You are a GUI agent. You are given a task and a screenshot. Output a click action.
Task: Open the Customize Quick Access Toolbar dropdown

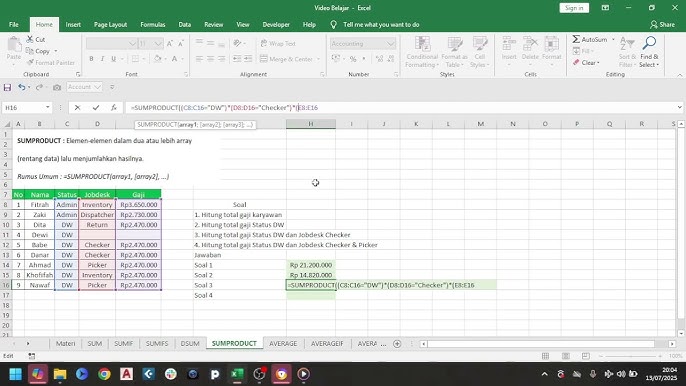point(112,88)
